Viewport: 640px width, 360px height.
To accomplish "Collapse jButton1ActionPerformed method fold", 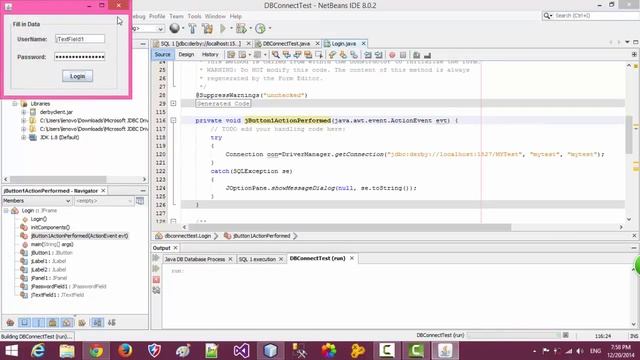I will click(x=173, y=120).
